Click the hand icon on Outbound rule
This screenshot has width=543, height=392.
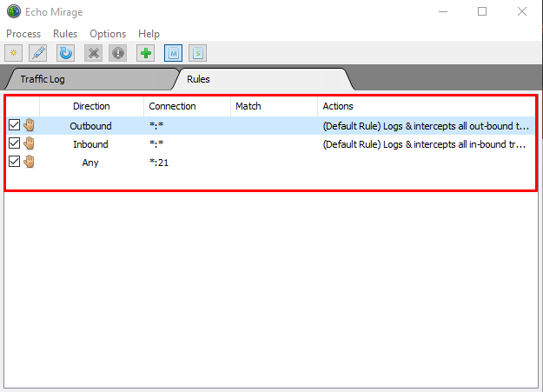29,125
